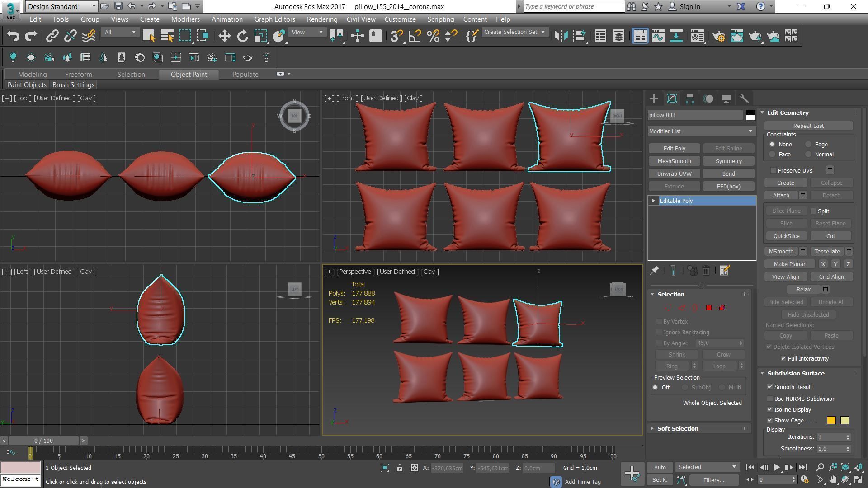This screenshot has width=868, height=488.
Task: Open the Modifiers menu
Action: [x=185, y=19]
